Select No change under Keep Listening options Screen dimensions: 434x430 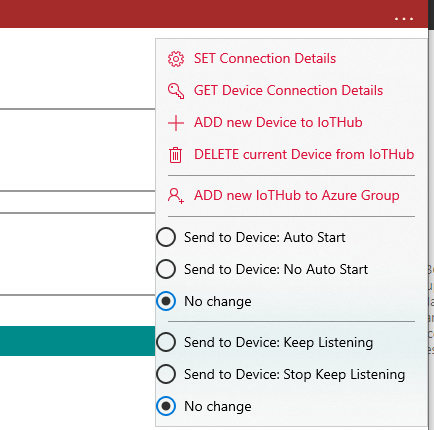point(204,406)
